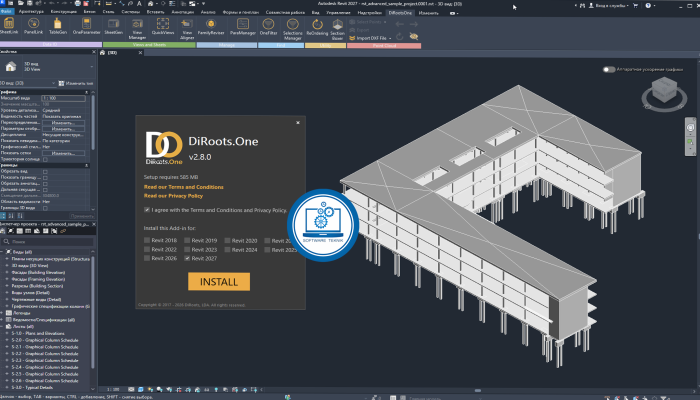Open the OneFilter tool

point(268,26)
